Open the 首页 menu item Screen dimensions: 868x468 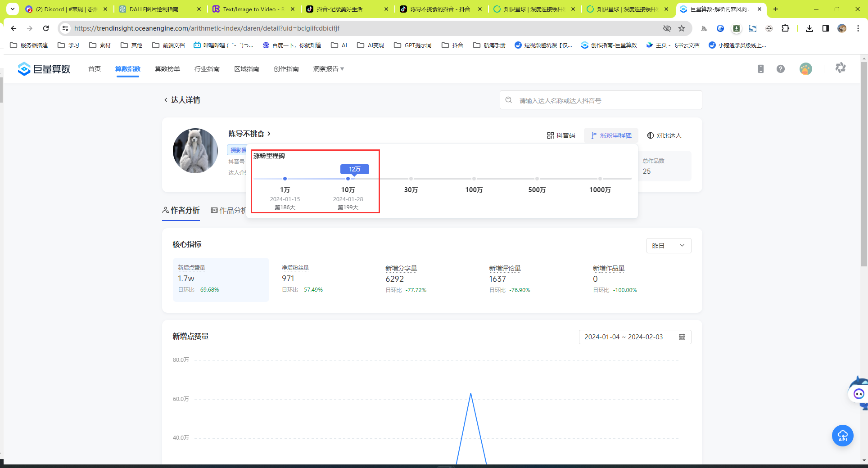tap(95, 69)
